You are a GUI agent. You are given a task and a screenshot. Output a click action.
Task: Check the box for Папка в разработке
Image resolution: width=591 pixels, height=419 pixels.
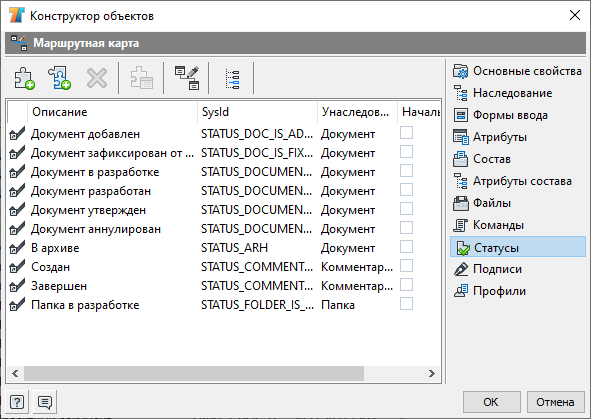coord(406,304)
